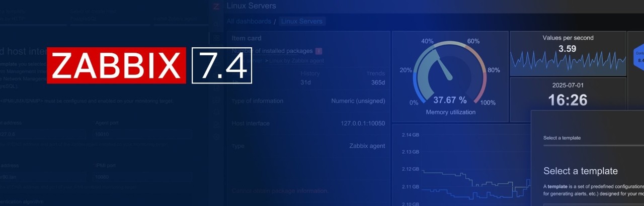Viewport: 644px width, 206px height.
Task: Click the Memory utilization gauge needle
Action: click(444, 70)
